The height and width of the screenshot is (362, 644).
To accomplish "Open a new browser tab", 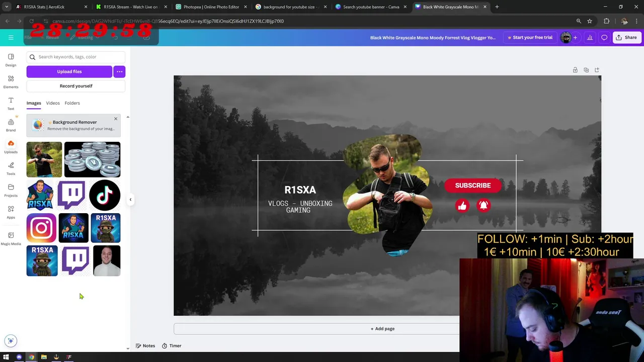I will tap(497, 7).
